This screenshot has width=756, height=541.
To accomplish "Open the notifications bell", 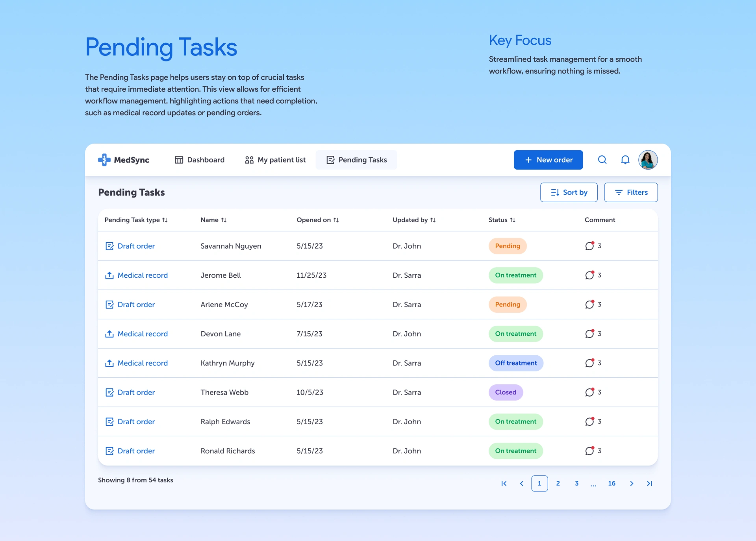I will tap(625, 160).
